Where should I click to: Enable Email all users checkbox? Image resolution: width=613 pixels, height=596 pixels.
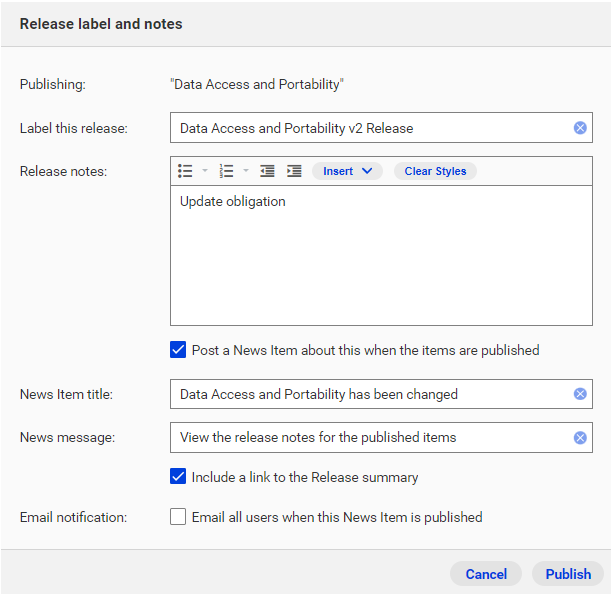click(x=178, y=517)
